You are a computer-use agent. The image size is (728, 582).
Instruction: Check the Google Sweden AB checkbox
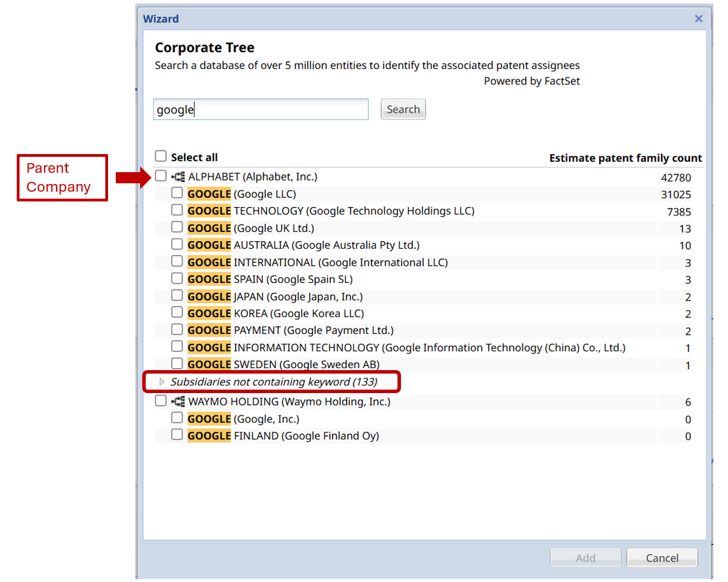177,363
